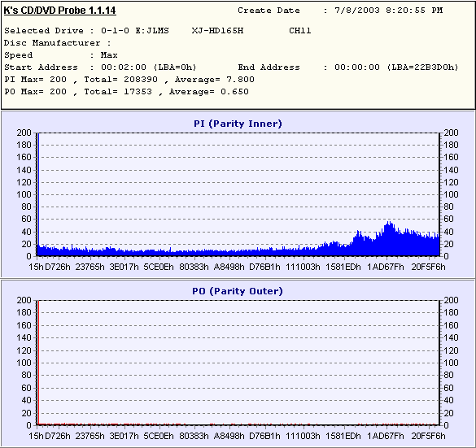Click the Selected Drive info line
This screenshot has width=476, height=448.
[x=158, y=31]
